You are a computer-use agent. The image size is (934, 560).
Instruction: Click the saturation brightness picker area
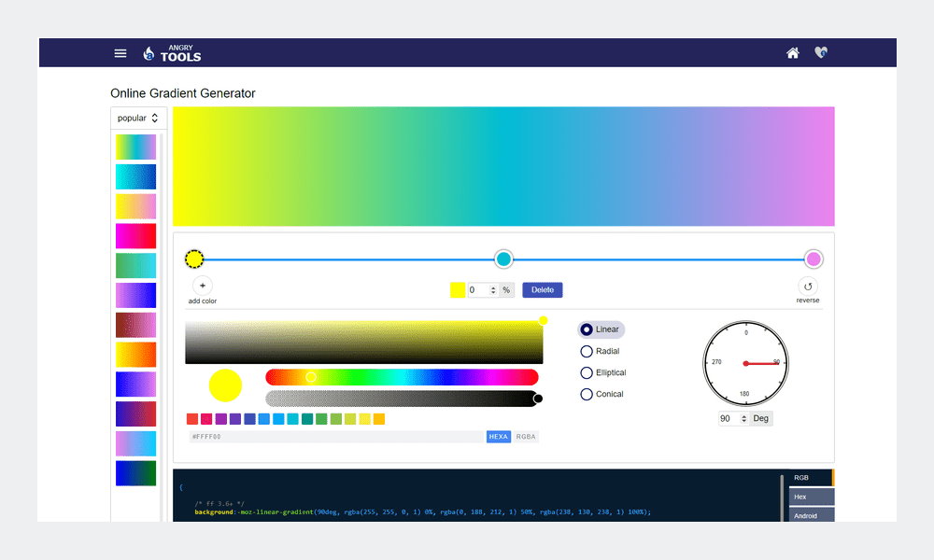click(x=364, y=343)
